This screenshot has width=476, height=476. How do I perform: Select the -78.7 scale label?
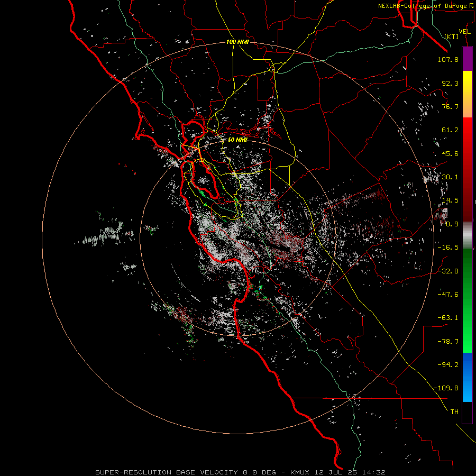pyautogui.click(x=448, y=342)
